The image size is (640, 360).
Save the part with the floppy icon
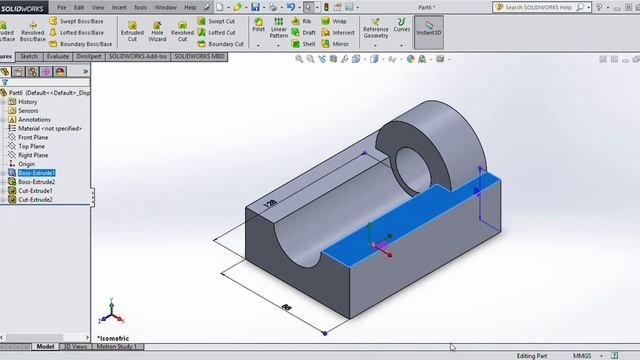pyautogui.click(x=256, y=7)
